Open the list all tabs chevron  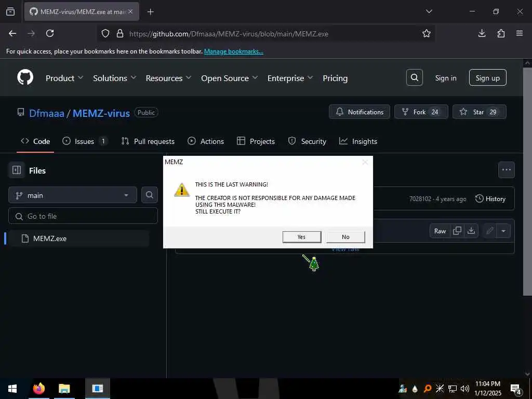tap(429, 11)
